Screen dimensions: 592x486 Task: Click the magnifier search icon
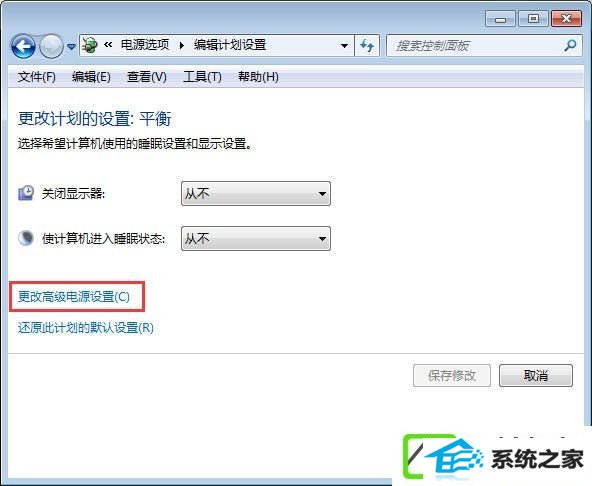570,46
